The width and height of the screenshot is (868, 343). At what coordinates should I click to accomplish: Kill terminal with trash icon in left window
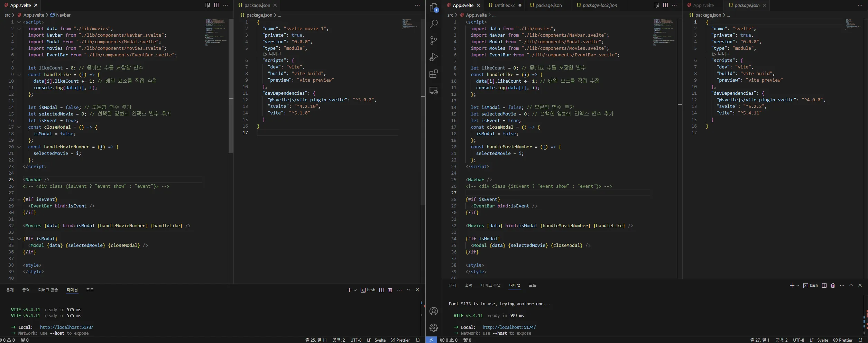coord(390,290)
